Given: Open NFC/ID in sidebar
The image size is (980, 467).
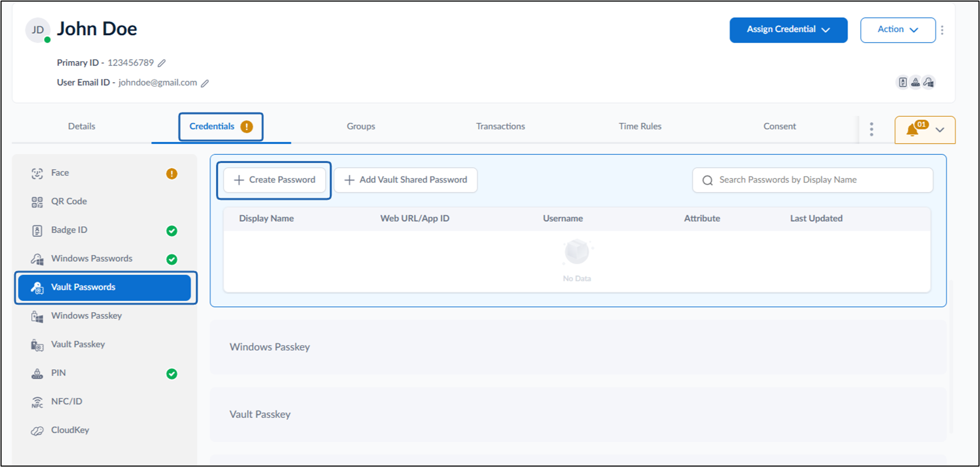Looking at the screenshot, I should (105, 402).
